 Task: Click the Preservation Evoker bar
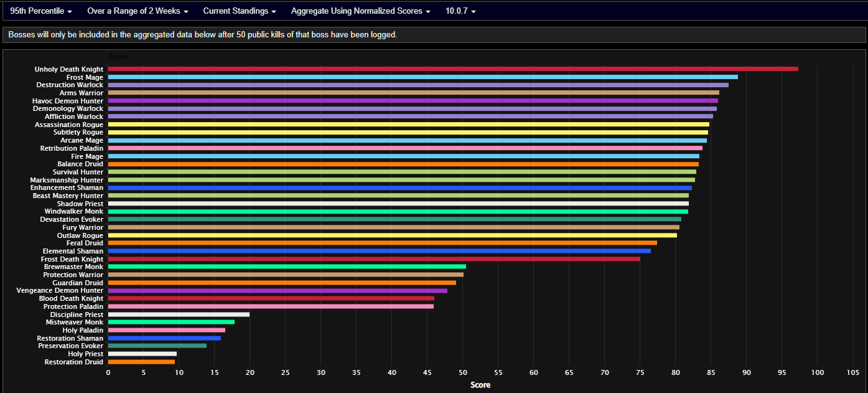pos(157,346)
